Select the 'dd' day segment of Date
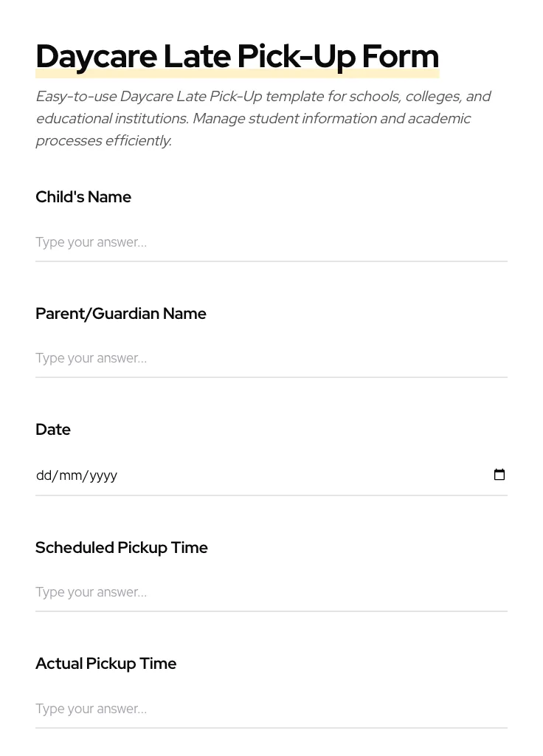Image resolution: width=543 pixels, height=756 pixels. click(x=44, y=475)
